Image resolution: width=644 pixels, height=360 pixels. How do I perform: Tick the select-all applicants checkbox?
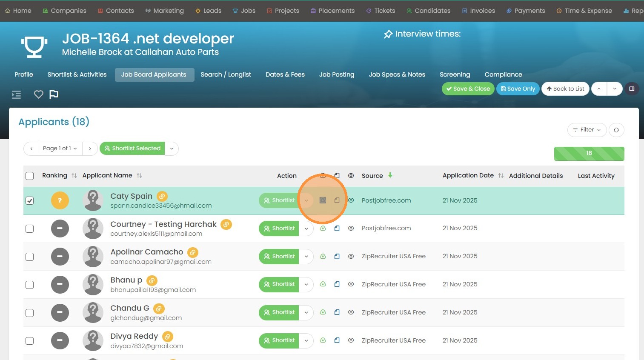click(x=30, y=176)
